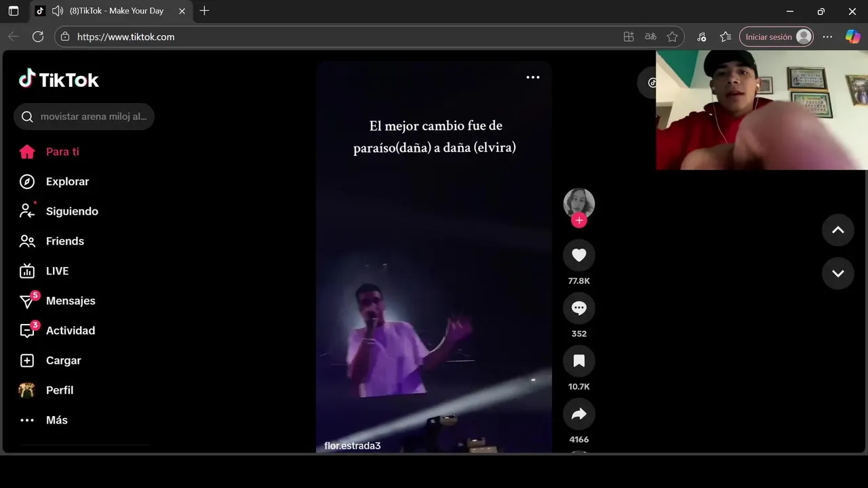Open Friends section
This screenshot has height=488, width=868.
point(65,241)
